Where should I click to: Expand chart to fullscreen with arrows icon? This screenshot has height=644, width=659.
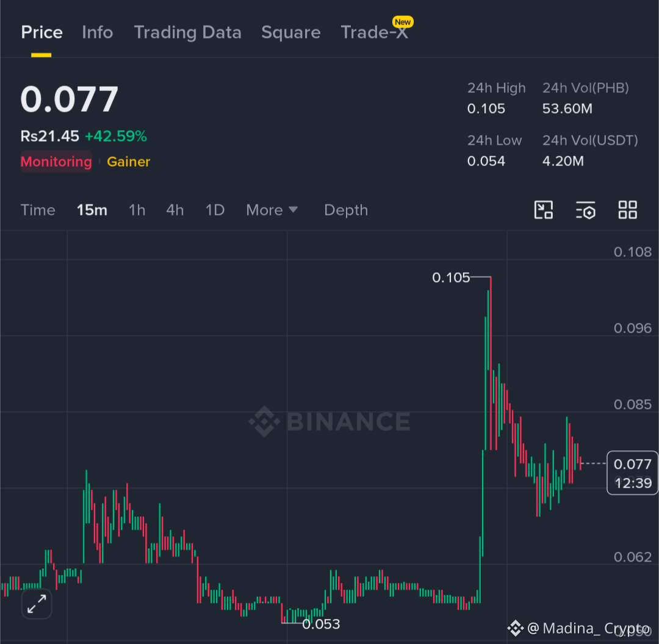point(37,604)
